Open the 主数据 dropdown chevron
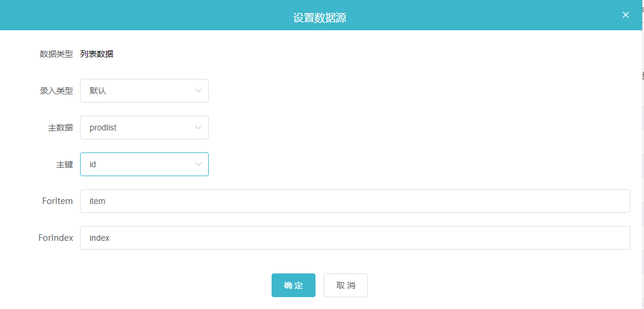Image resolution: width=644 pixels, height=309 pixels. (x=199, y=128)
